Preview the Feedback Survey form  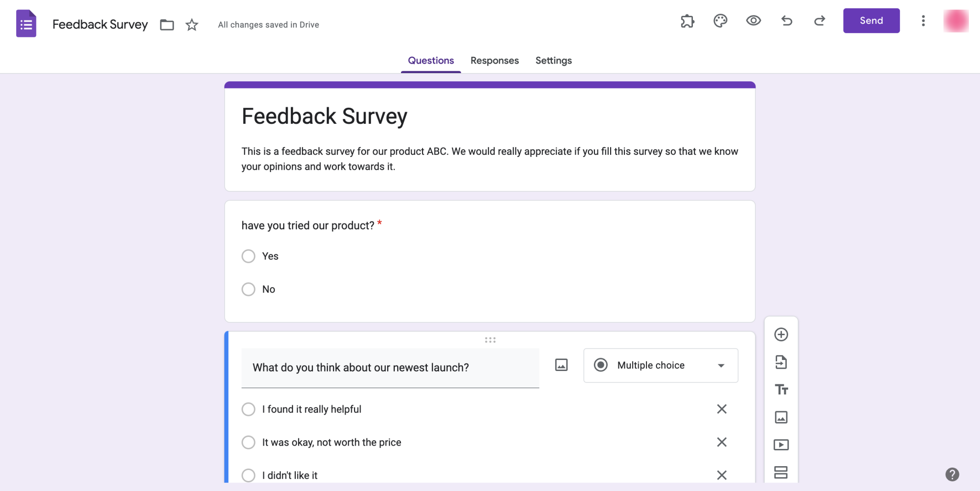pos(752,21)
